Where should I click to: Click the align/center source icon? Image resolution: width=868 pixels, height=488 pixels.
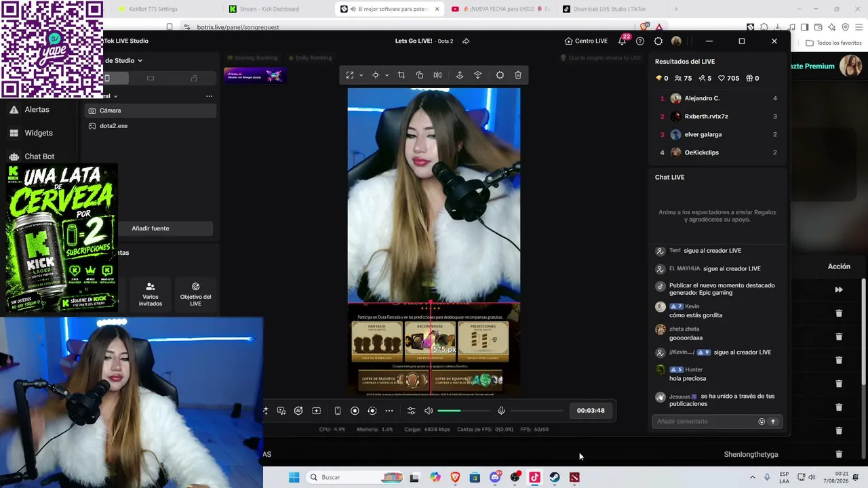375,75
